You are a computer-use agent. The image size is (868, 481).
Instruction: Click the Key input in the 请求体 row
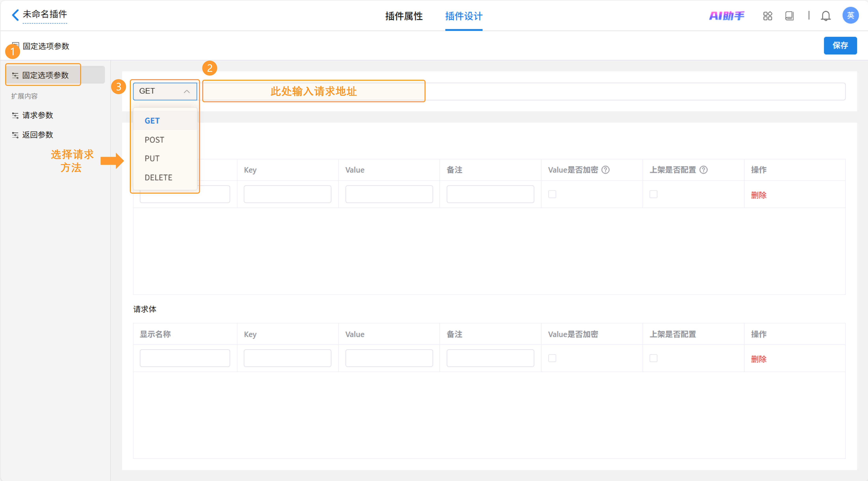point(287,358)
